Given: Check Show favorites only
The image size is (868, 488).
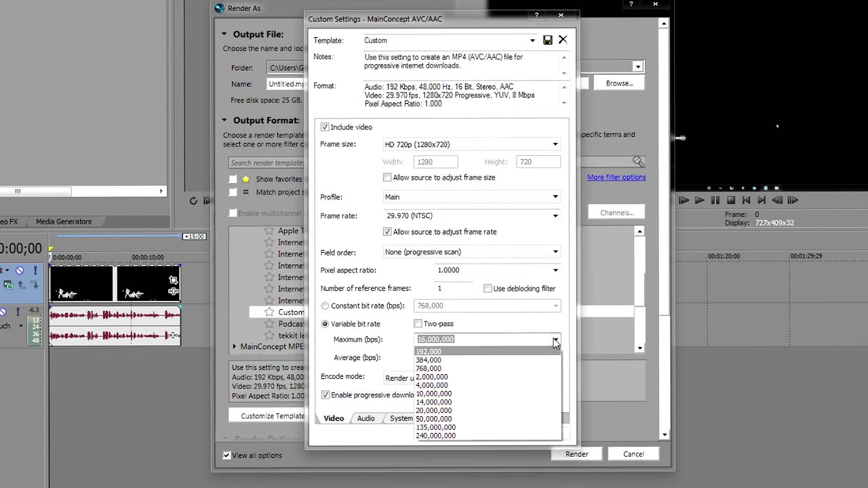Looking at the screenshot, I should point(233,179).
